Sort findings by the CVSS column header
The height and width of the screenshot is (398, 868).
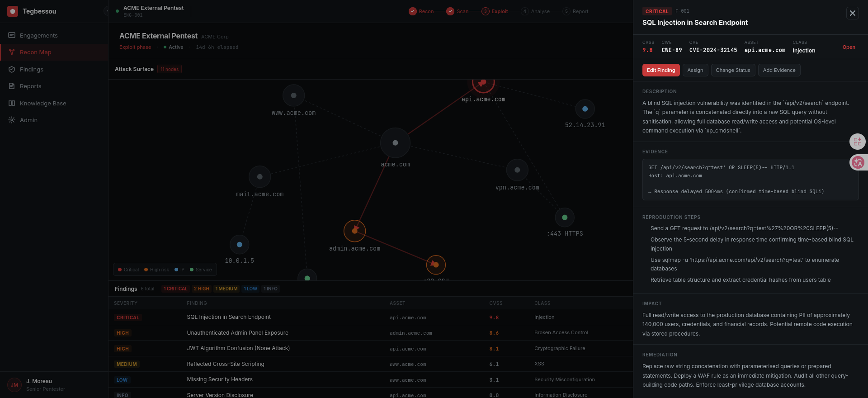(x=496, y=303)
